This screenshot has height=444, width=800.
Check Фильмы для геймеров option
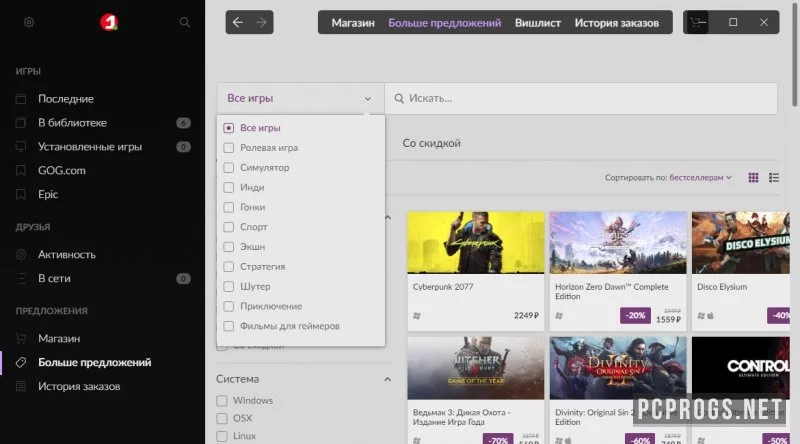(229, 326)
